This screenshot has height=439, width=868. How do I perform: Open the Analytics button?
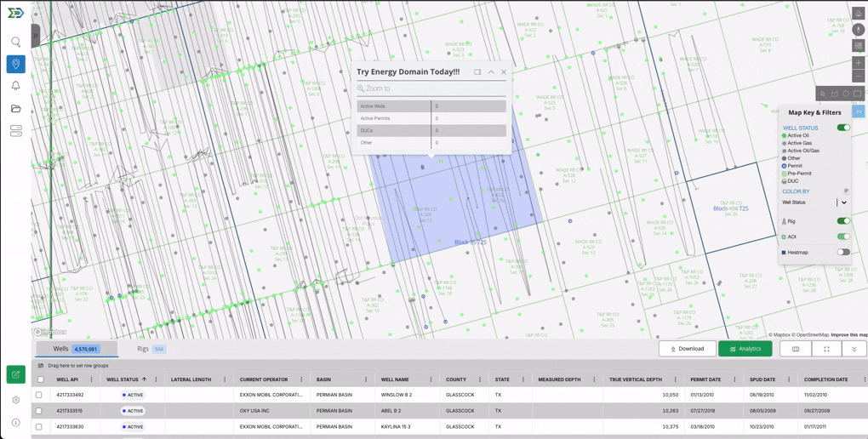coord(745,349)
